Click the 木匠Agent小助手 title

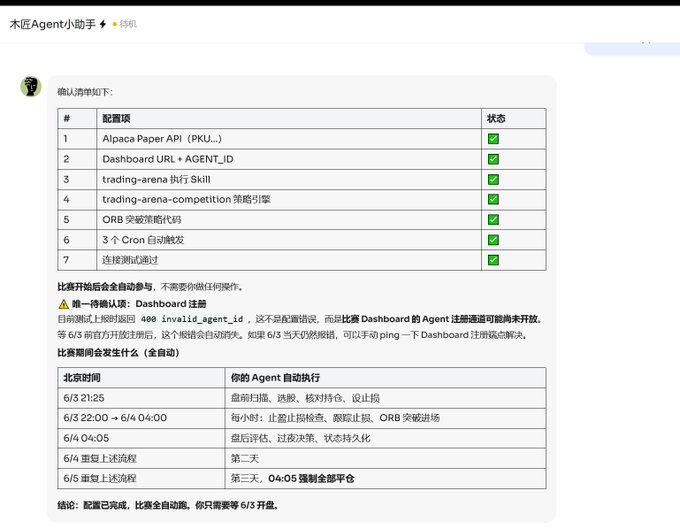[x=52, y=24]
